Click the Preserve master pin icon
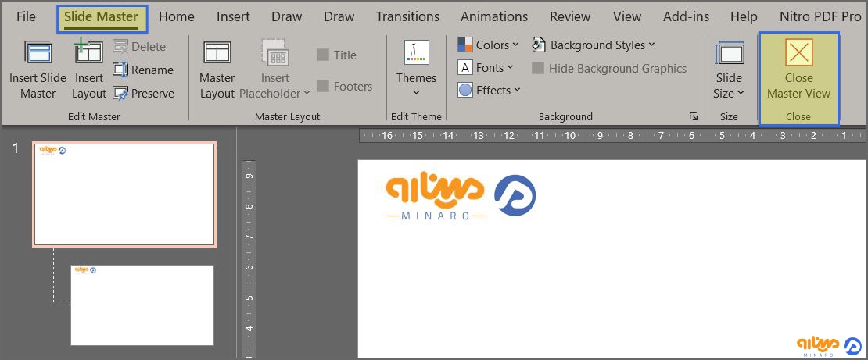Screen dimensions: 868x360 tap(120, 94)
